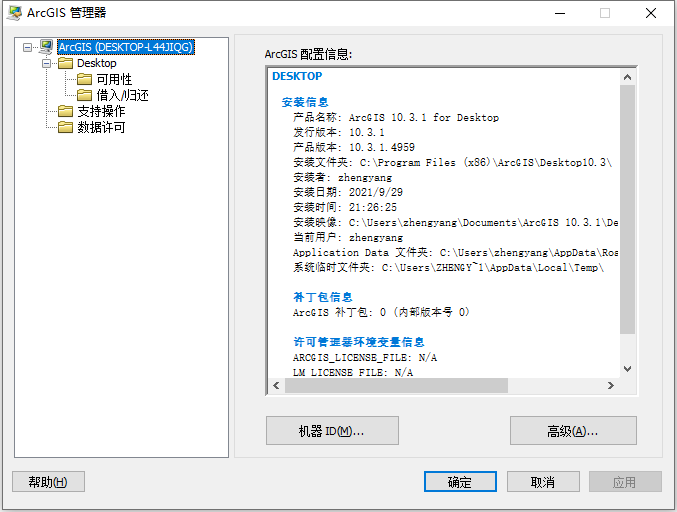Viewport: 677px width, 512px height.
Task: Click the vertical scrollbar thumb
Action: pyautogui.click(x=627, y=209)
